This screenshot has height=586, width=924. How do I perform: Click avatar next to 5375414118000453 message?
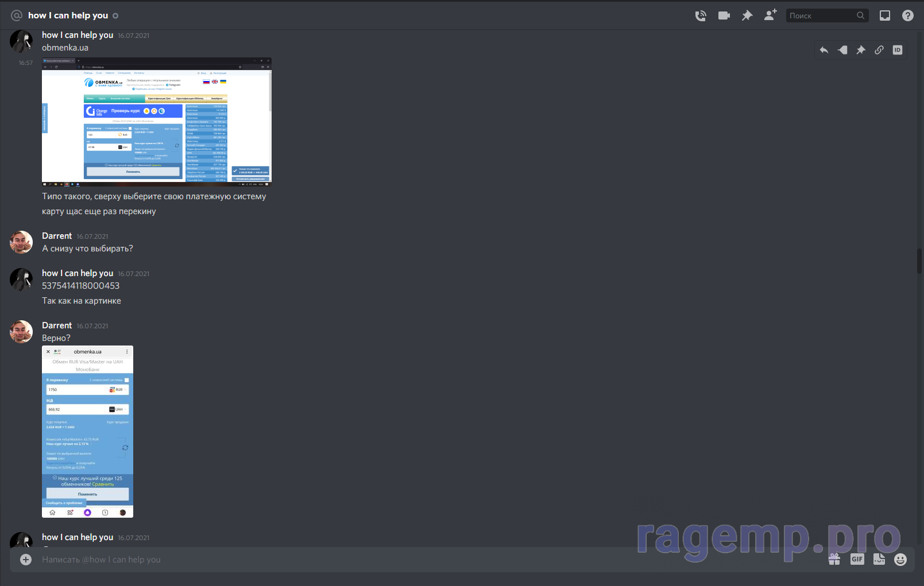point(21,280)
